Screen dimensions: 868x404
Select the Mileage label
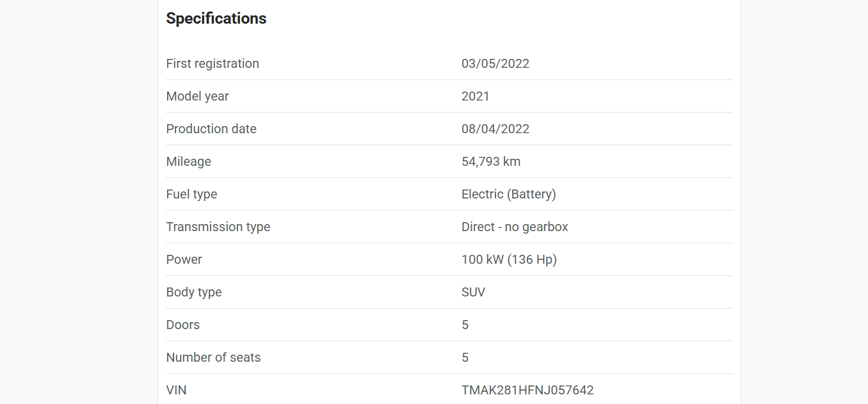tap(189, 161)
